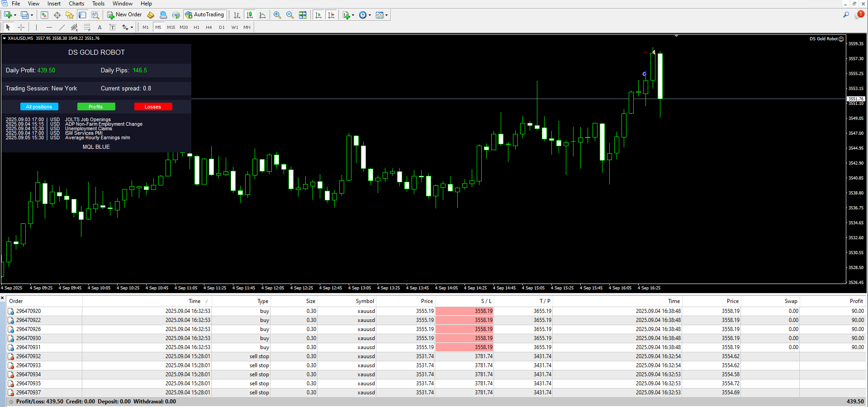Open the Templates dropdown arrow

pos(387,14)
